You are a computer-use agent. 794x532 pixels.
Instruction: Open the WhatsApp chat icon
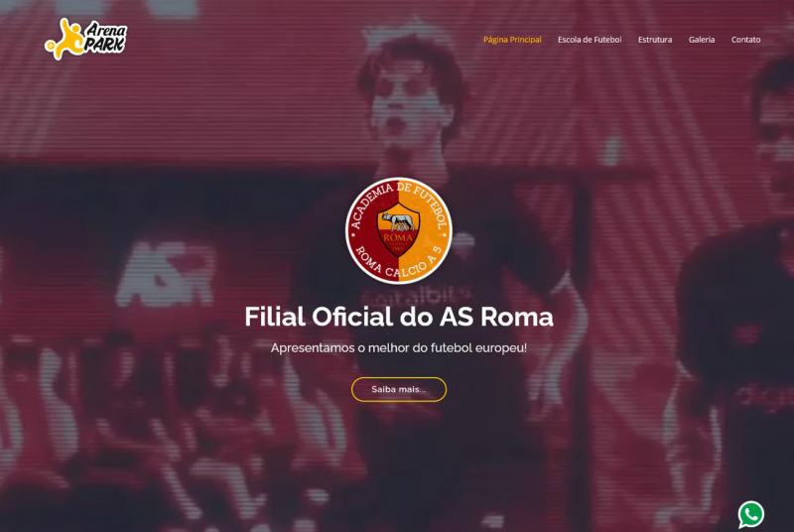751,514
